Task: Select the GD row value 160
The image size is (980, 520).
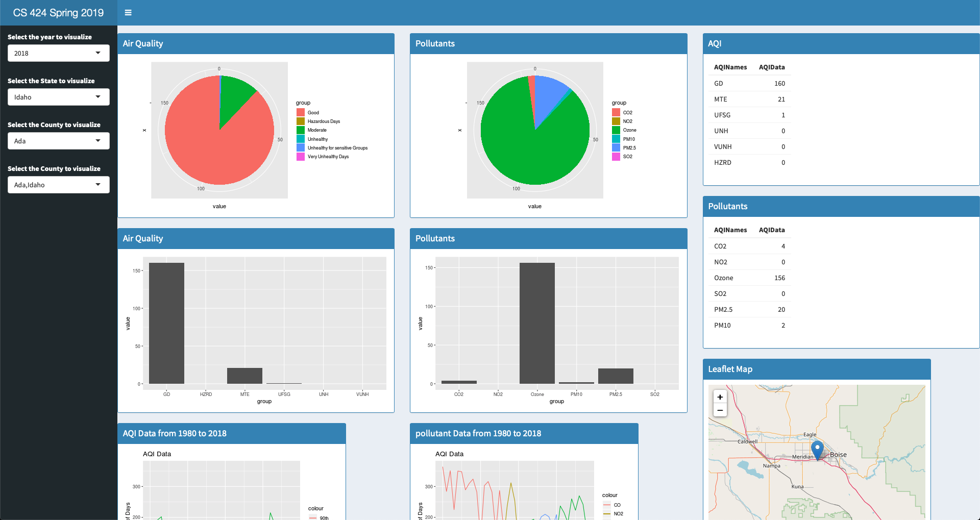Action: (x=779, y=83)
